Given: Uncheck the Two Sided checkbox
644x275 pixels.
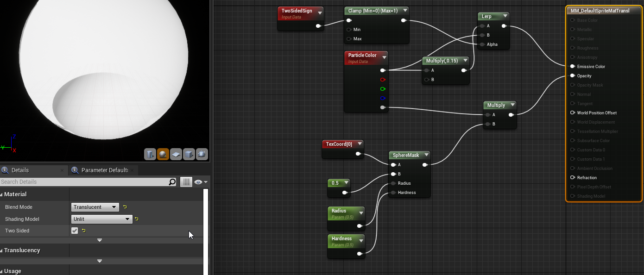Looking at the screenshot, I should point(75,230).
